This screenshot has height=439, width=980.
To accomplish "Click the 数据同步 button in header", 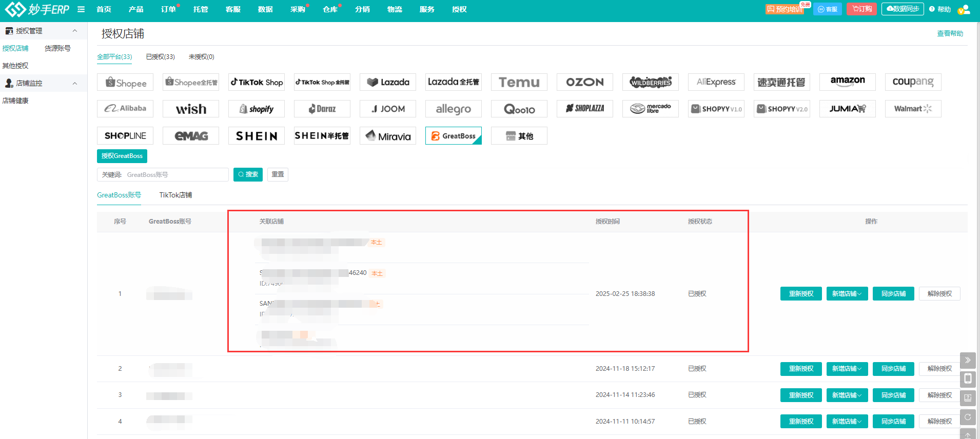I will click(903, 9).
